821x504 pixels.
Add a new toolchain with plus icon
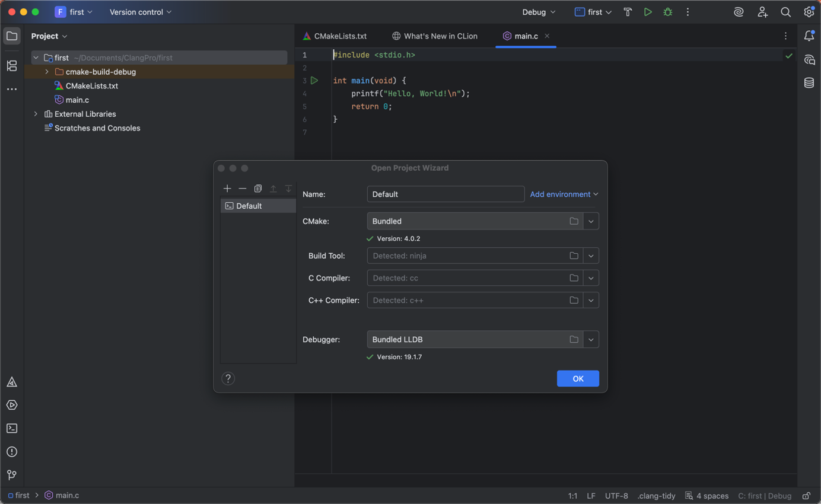[227, 189]
